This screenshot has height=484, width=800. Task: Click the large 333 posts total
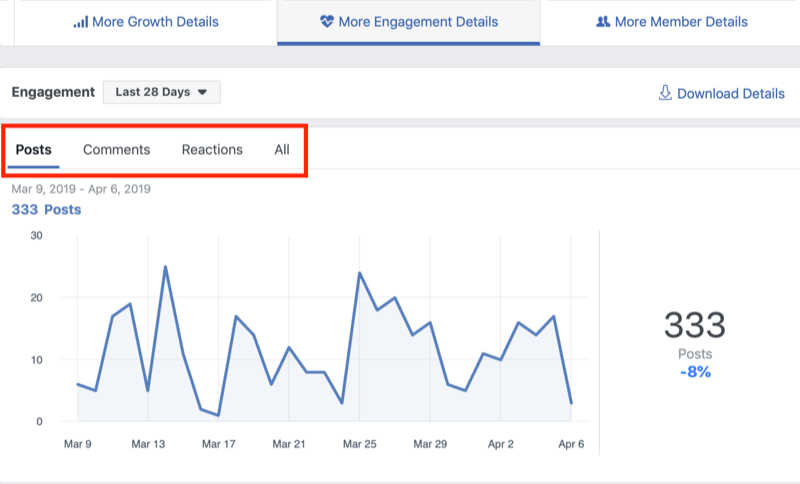pyautogui.click(x=695, y=326)
